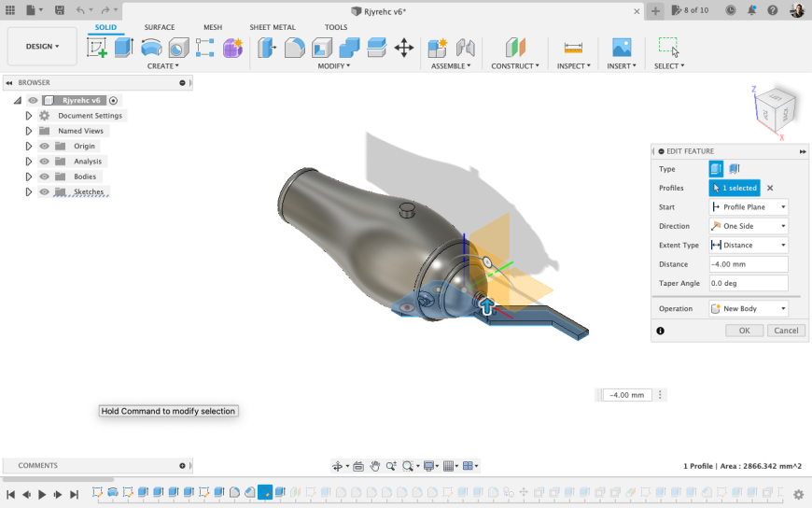The image size is (812, 508).
Task: Toggle visibility of Origin folder
Action: tap(45, 147)
